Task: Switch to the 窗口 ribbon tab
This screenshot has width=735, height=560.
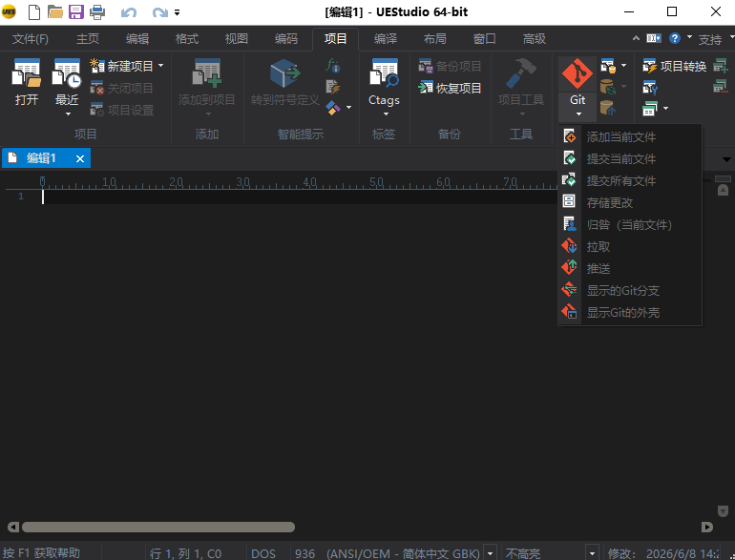Action: pos(485,39)
